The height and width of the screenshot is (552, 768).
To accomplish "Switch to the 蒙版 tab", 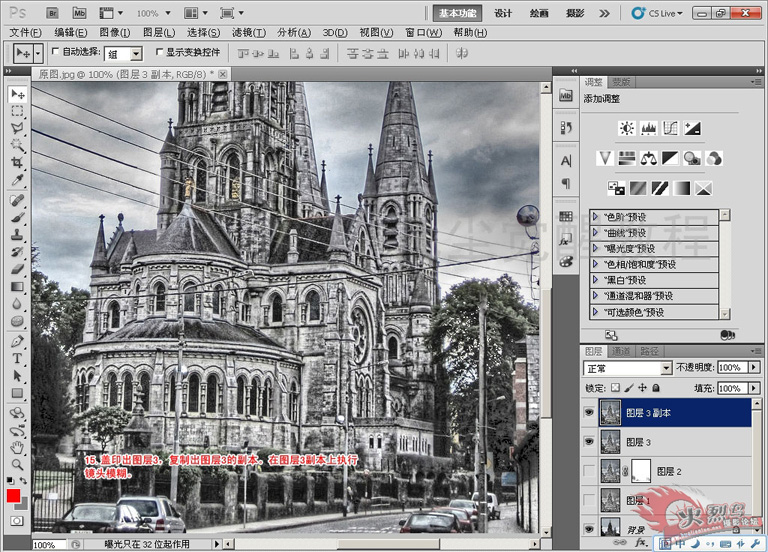I will point(621,82).
